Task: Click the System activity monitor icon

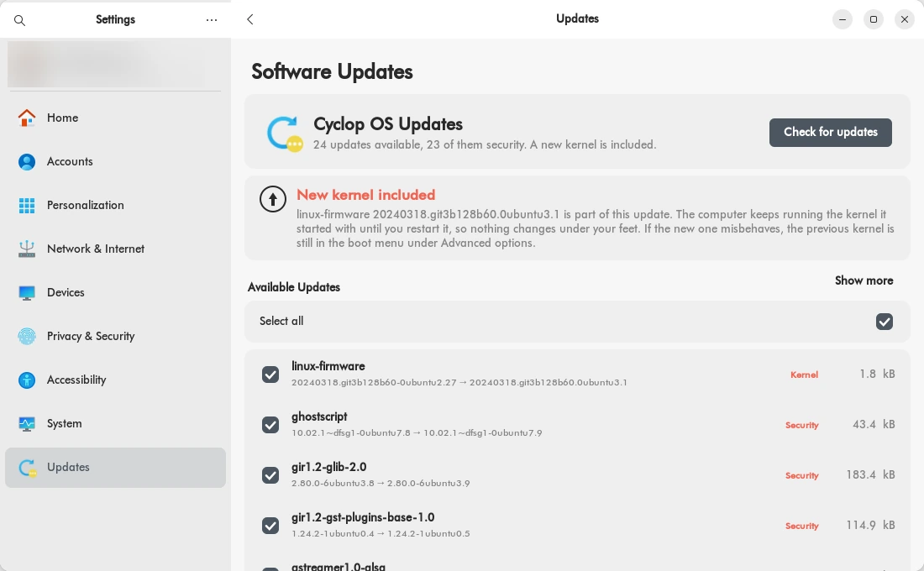Action: [x=27, y=424]
